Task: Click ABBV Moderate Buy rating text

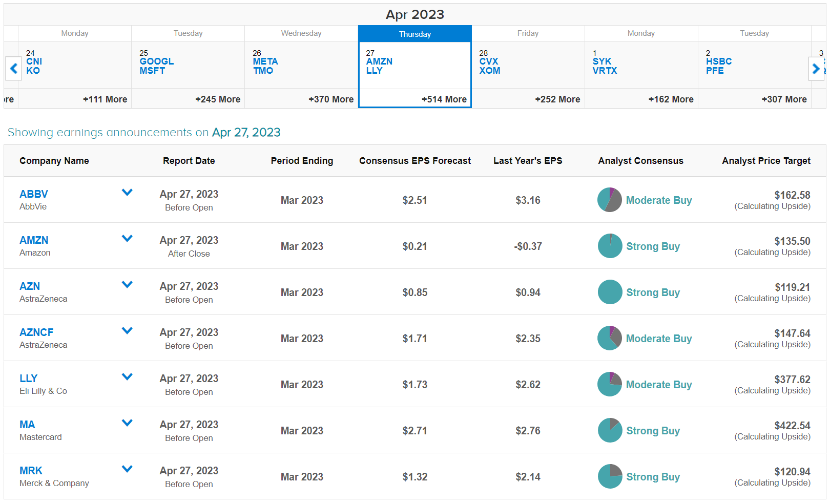Action: [x=659, y=200]
